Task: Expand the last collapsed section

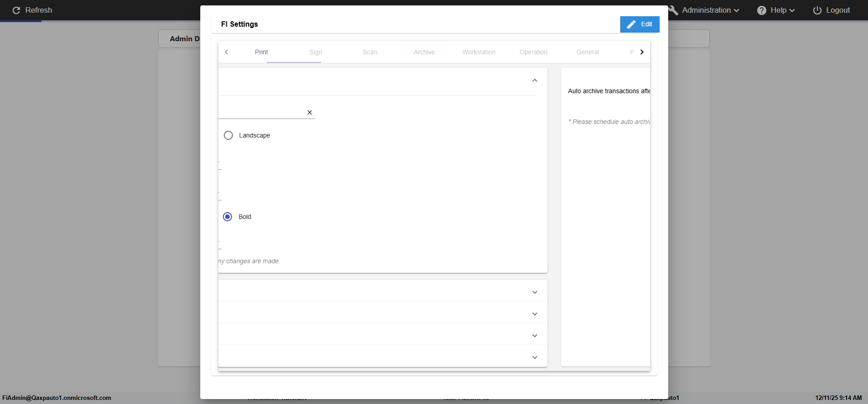Action: (535, 357)
